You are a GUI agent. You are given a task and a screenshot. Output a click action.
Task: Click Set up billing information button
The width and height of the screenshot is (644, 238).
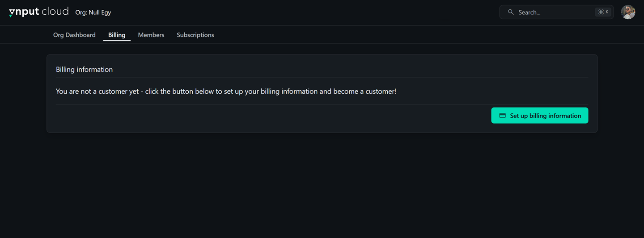[x=540, y=116]
